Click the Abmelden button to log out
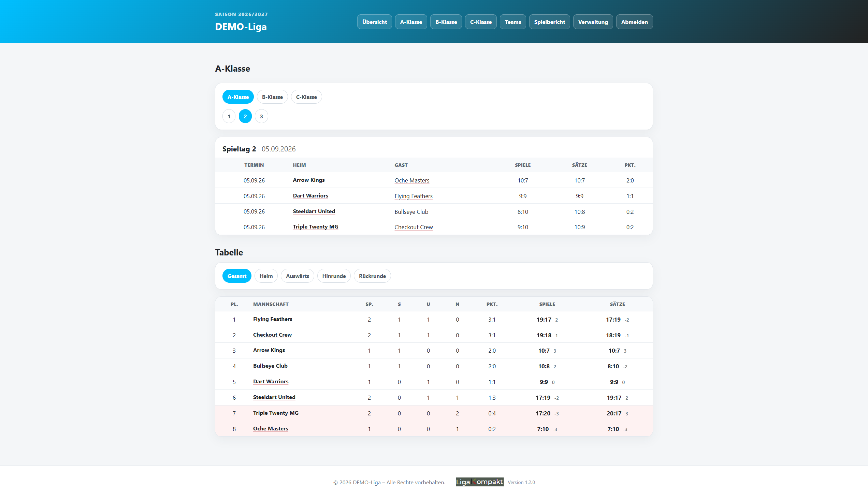This screenshot has width=868, height=501. click(x=634, y=22)
